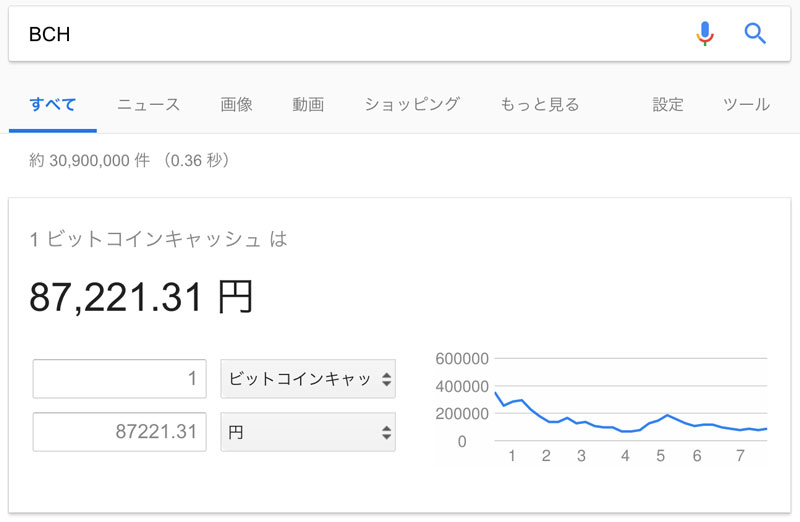Click the amount field showing 87221.31

[x=119, y=432]
